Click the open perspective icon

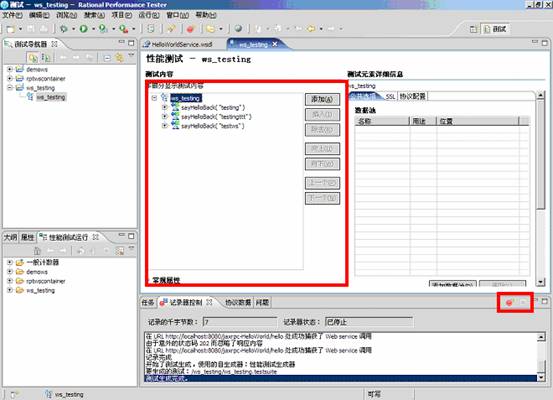[473, 29]
